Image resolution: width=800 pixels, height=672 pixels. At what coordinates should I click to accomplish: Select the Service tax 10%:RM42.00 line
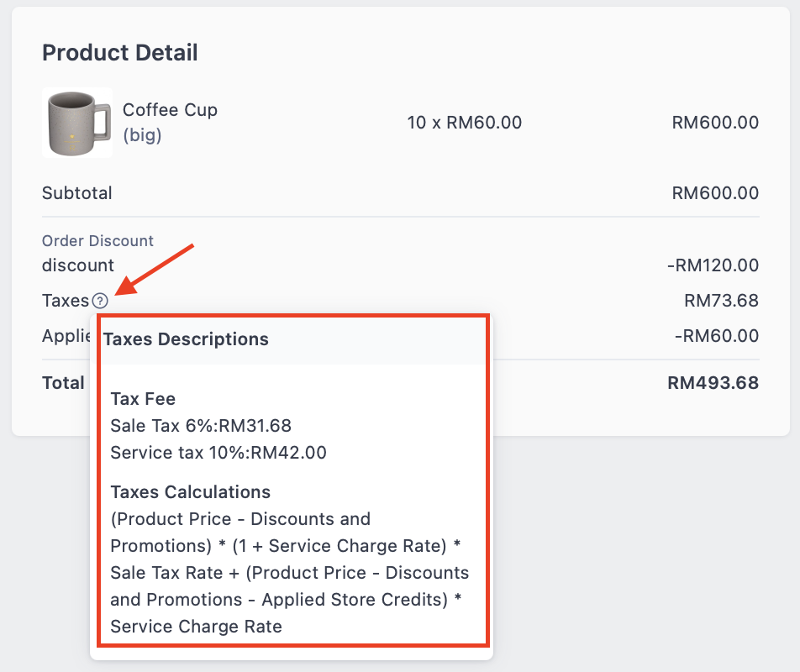pyautogui.click(x=218, y=453)
